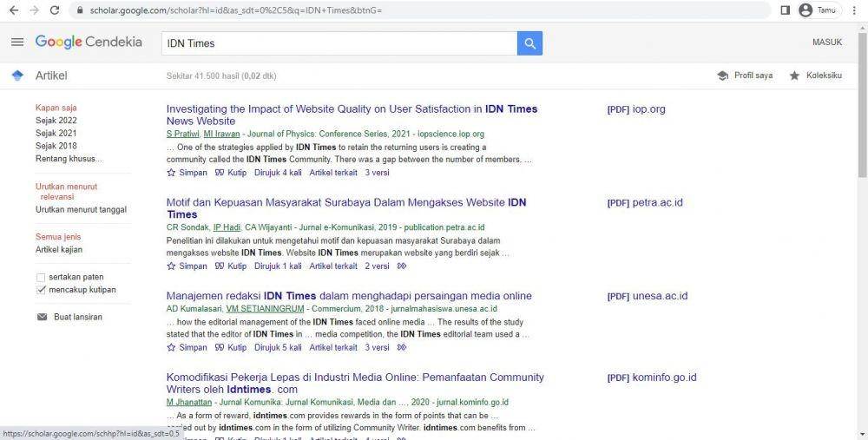Open author S Pratiwi profile

[182, 134]
